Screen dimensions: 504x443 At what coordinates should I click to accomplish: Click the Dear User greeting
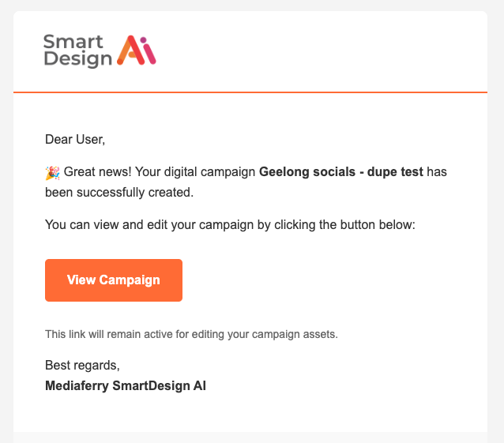(x=75, y=140)
